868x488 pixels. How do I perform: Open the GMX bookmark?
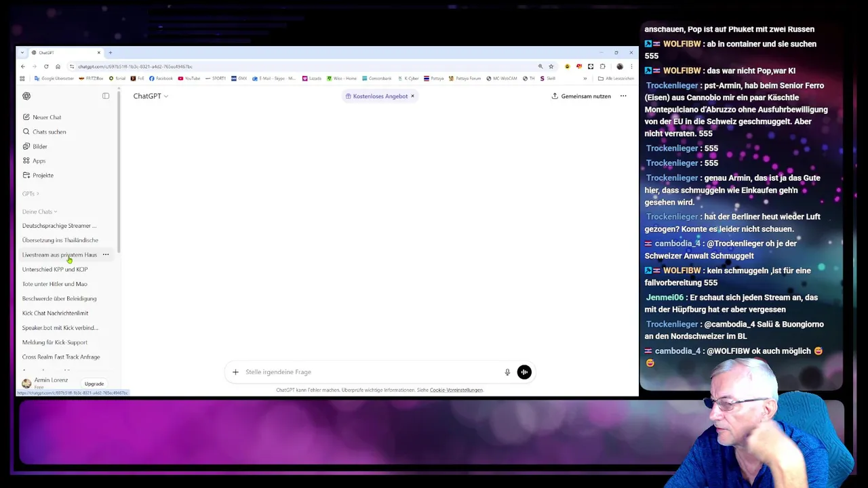(239, 79)
